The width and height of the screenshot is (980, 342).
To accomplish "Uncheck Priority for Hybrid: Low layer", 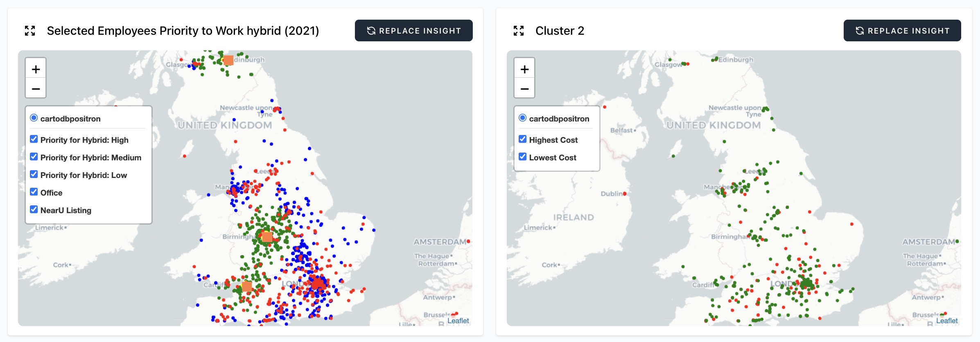I will click(34, 175).
